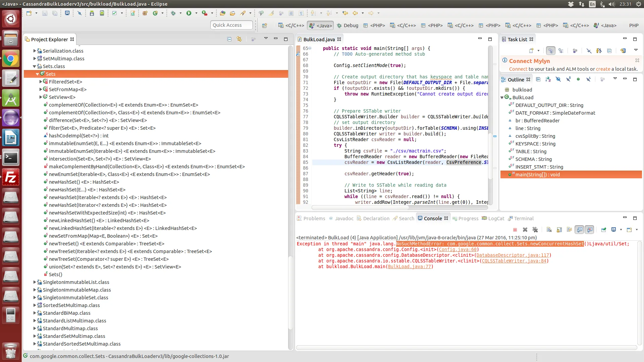This screenshot has width=644, height=362.
Task: Toggle Link with Editor in Project Explorer
Action: (x=239, y=39)
